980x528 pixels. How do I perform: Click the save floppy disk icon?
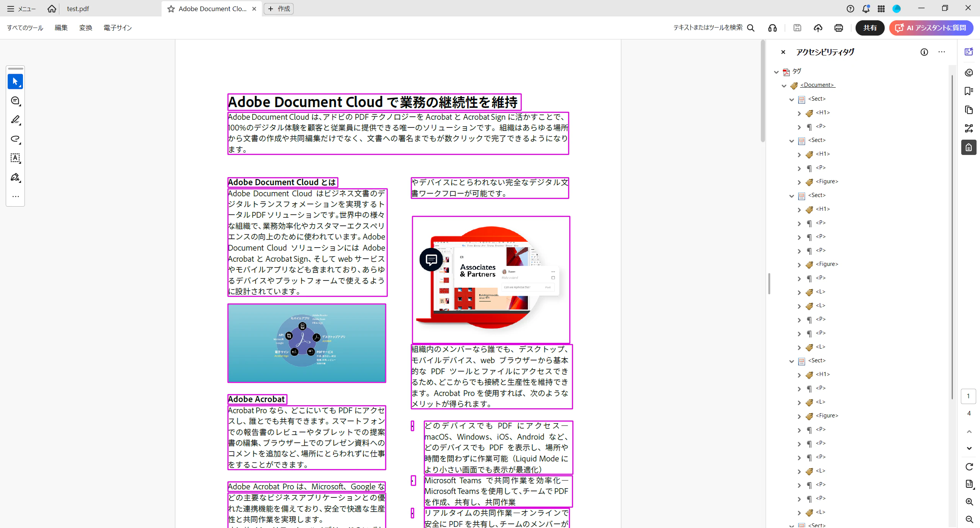coord(797,28)
